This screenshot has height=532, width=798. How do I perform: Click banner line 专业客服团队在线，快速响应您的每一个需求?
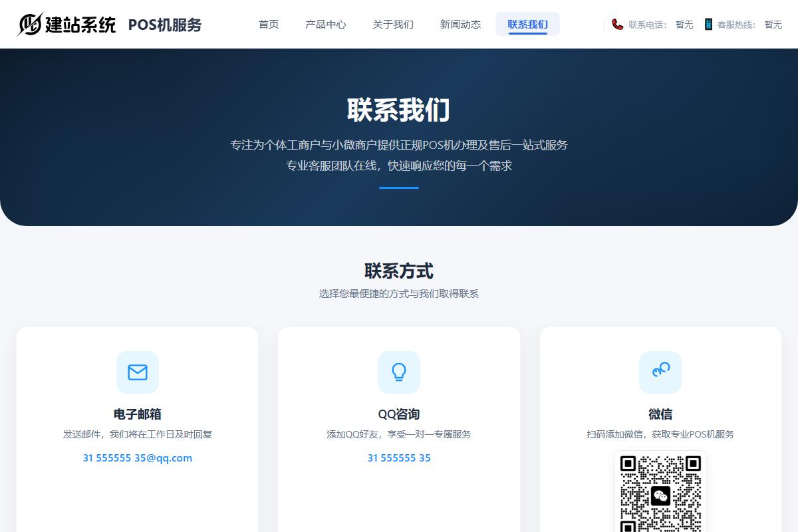(x=399, y=166)
